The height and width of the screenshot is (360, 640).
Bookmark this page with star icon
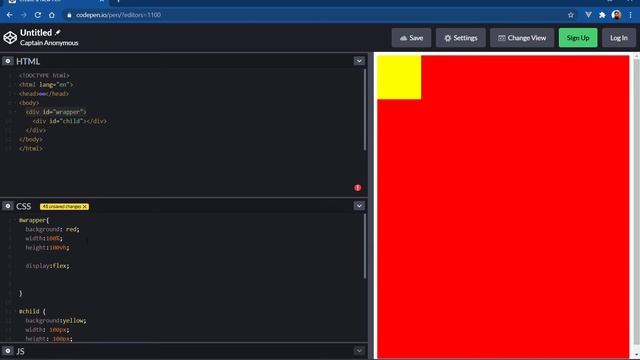[571, 15]
